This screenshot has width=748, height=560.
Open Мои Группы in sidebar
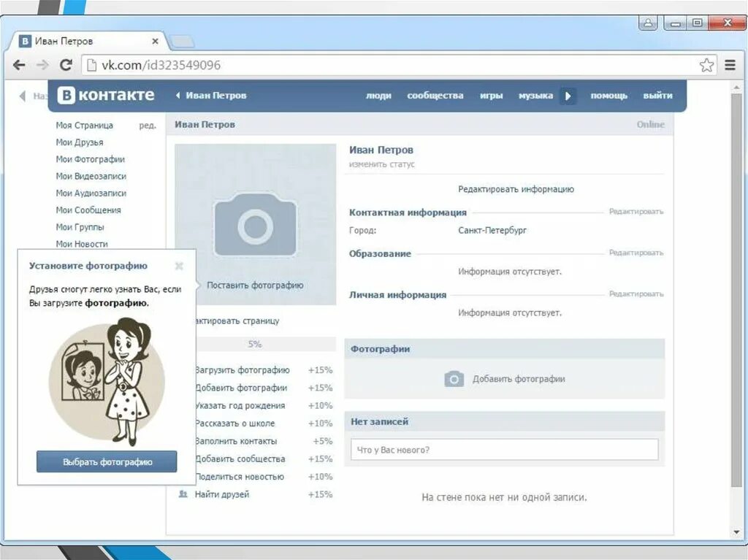point(80,227)
